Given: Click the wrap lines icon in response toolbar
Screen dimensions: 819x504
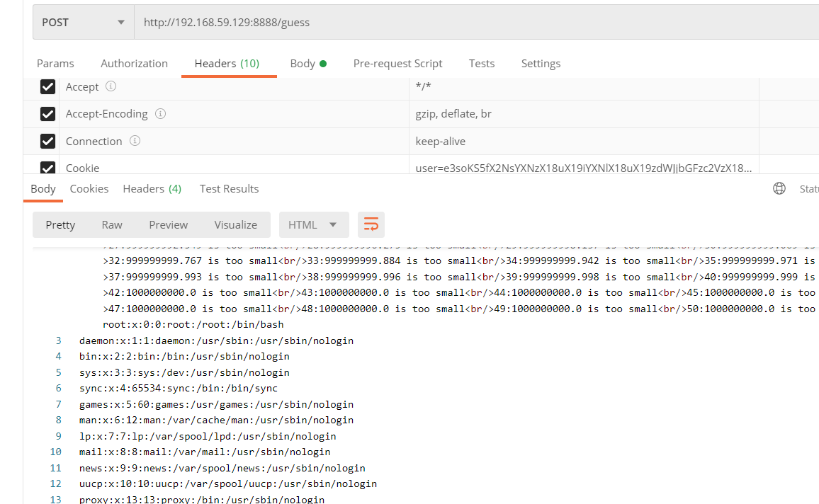Looking at the screenshot, I should coord(371,224).
